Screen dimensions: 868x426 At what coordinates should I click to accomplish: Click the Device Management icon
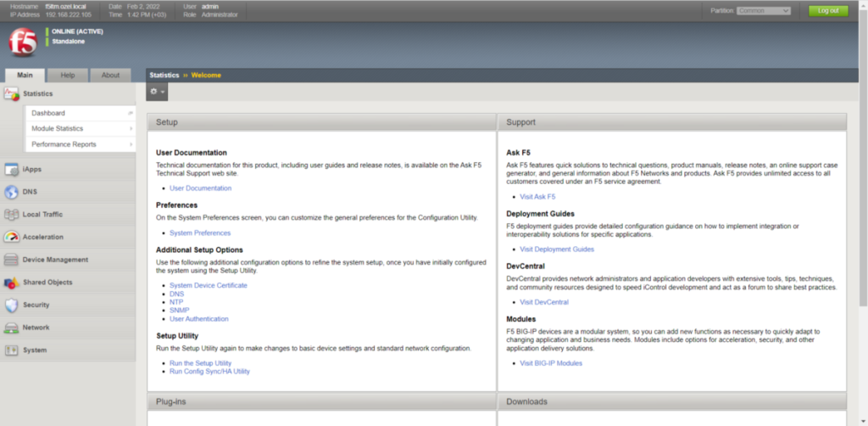click(x=12, y=260)
